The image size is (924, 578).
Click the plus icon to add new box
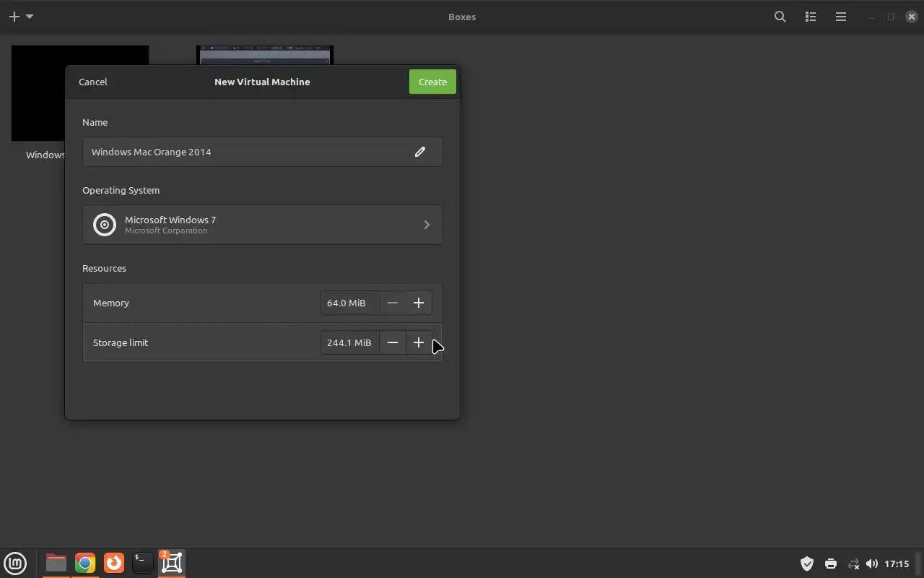click(14, 17)
